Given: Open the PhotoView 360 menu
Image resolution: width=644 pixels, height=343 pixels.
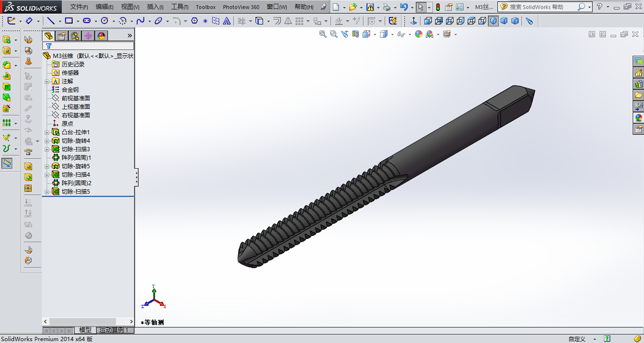Looking at the screenshot, I should pos(241,7).
